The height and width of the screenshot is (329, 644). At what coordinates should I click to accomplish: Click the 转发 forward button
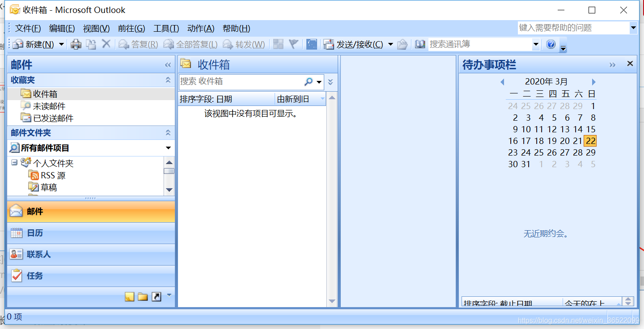[x=244, y=44]
